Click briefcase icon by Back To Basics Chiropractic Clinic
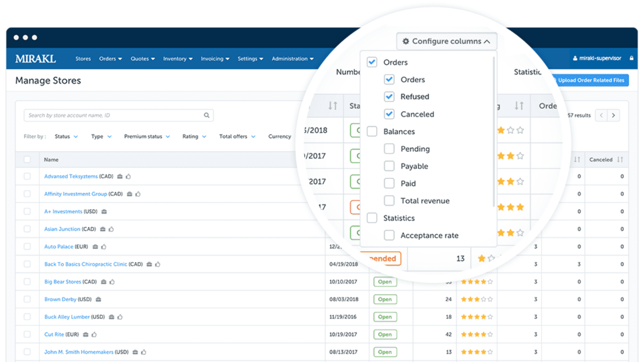 click(x=149, y=264)
